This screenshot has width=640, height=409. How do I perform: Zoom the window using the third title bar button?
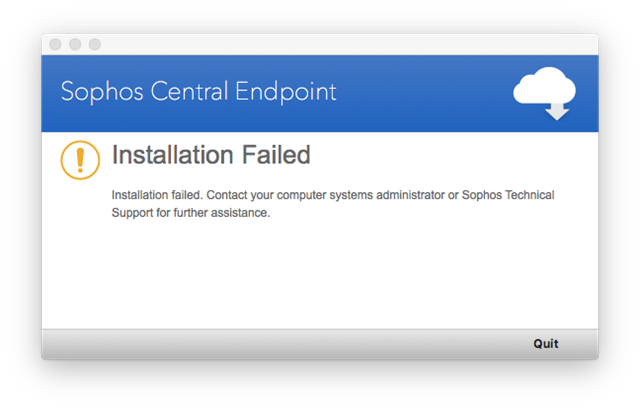pos(95,44)
